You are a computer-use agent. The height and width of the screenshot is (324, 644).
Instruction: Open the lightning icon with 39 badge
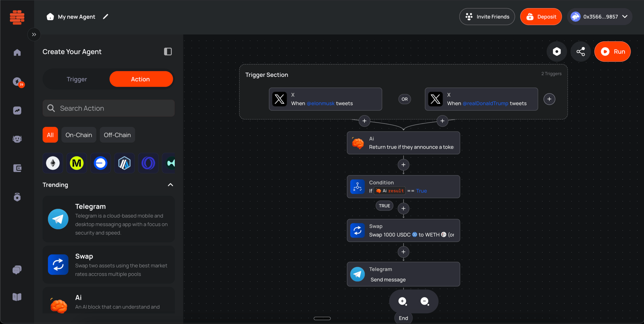tap(18, 82)
